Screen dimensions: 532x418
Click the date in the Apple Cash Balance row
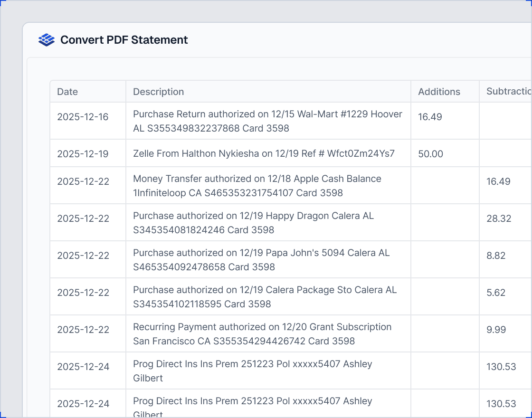(x=83, y=181)
